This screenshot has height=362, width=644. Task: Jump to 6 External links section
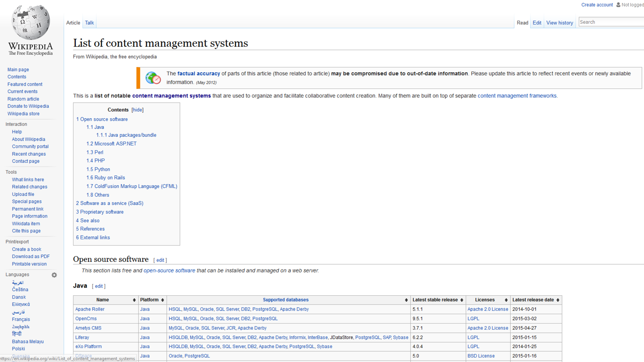coord(93,238)
